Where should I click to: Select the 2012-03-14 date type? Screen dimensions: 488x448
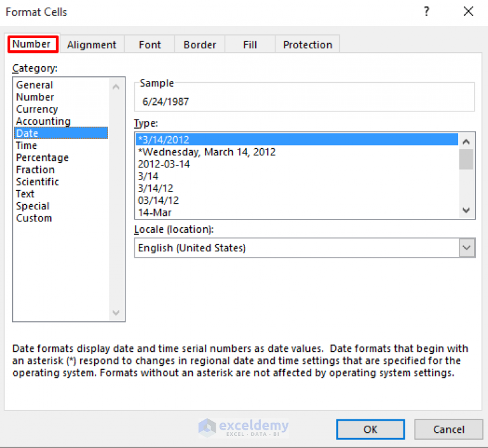297,164
